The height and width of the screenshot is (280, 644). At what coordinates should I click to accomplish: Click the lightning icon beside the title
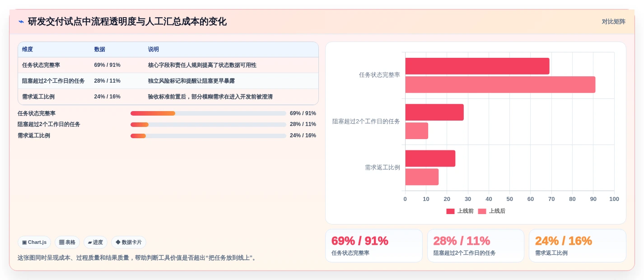21,22
